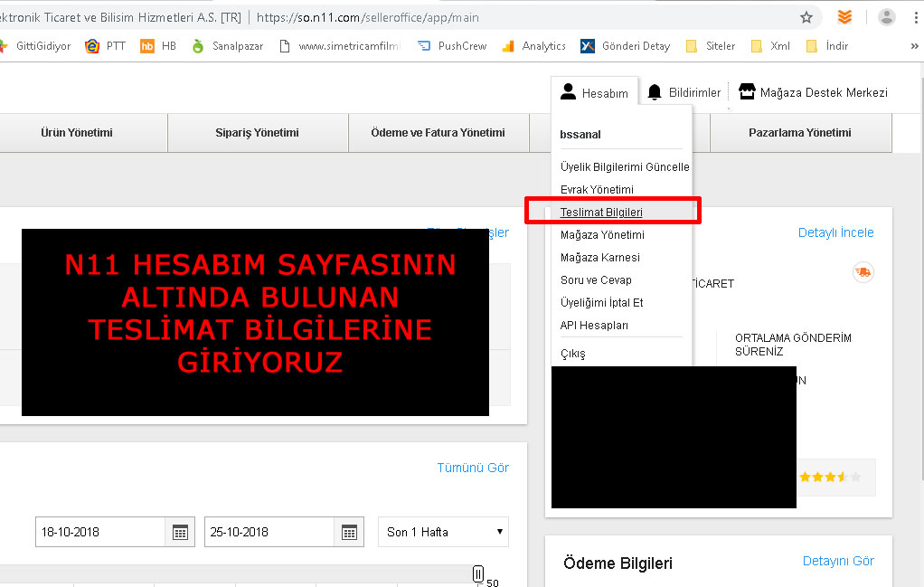
Task: Click the bookmark star in address bar
Action: coord(806,17)
